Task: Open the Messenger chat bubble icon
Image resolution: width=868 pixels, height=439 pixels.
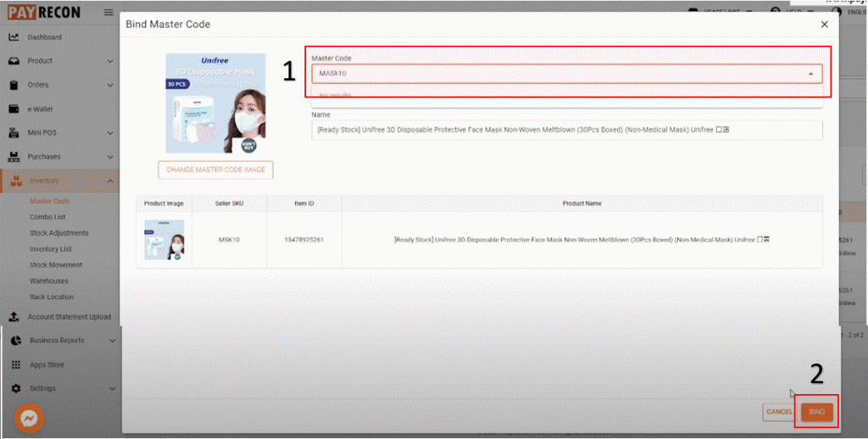Action: 29,418
